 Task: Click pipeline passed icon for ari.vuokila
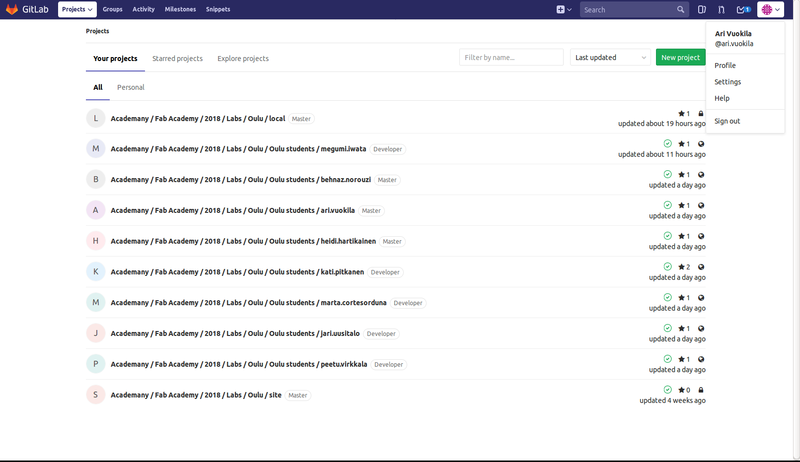(667, 205)
